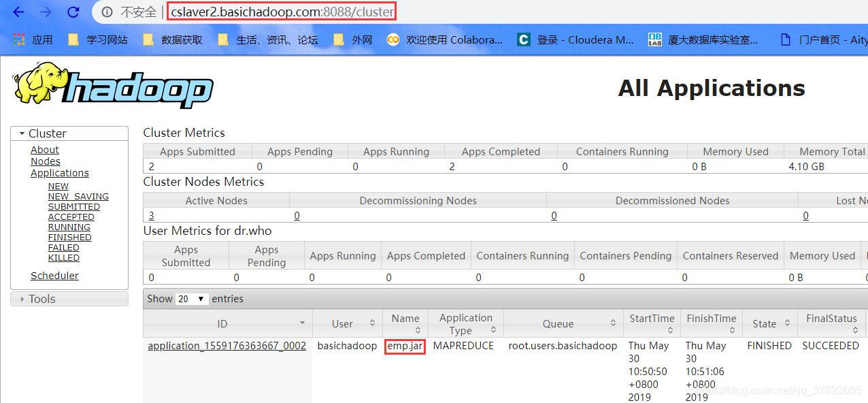
Task: Open application_1559176363667_0002 details
Action: click(227, 346)
